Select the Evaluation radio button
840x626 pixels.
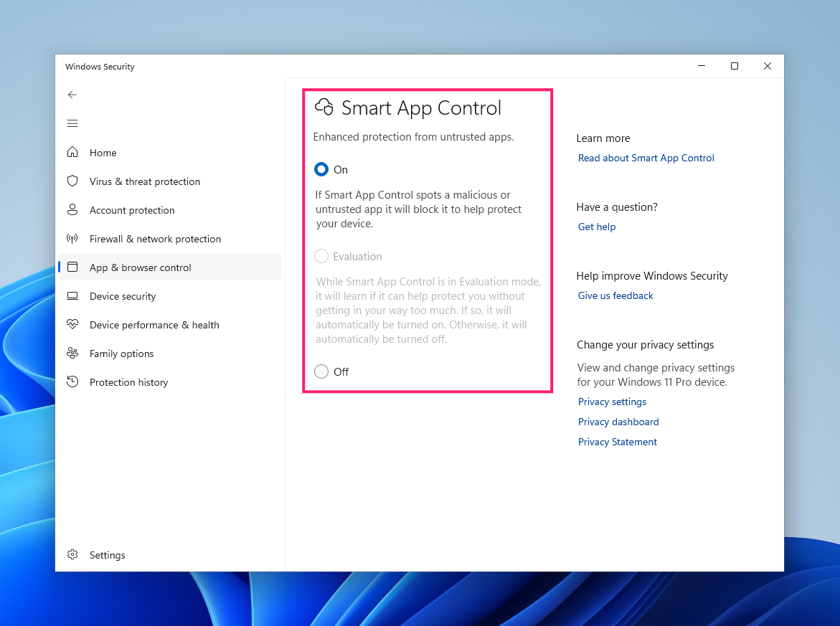pyautogui.click(x=321, y=256)
